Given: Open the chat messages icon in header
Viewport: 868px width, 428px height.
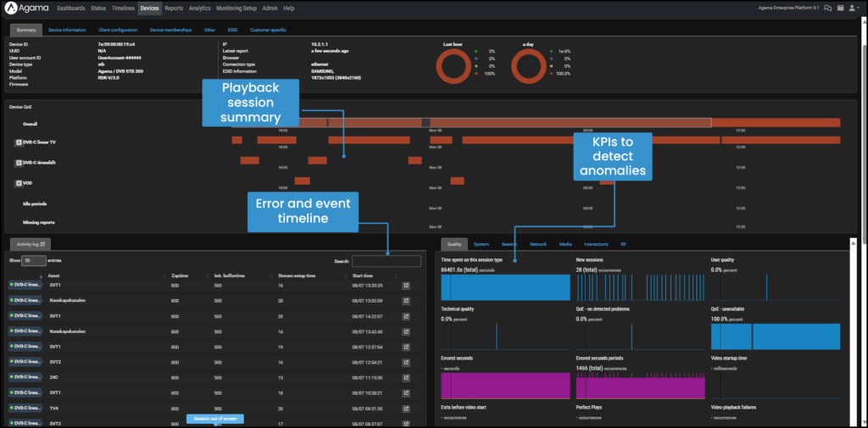Looking at the screenshot, I should coord(827,8).
